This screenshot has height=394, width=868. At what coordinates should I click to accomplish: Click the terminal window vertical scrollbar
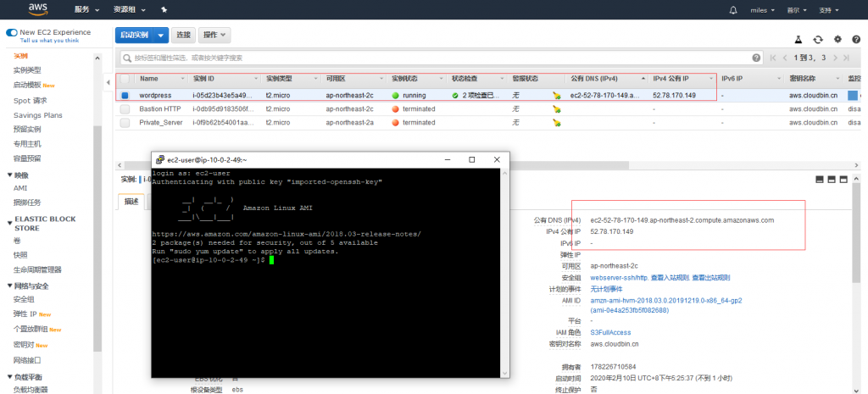tap(504, 274)
